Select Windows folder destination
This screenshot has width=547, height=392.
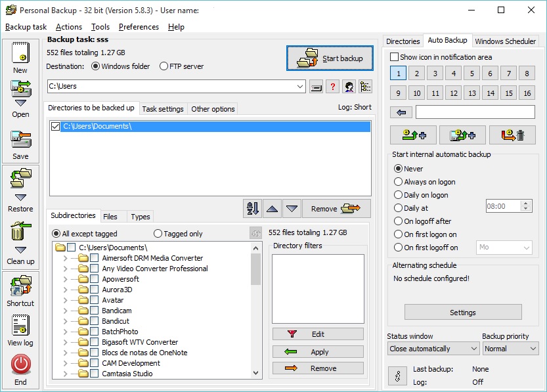click(120, 66)
